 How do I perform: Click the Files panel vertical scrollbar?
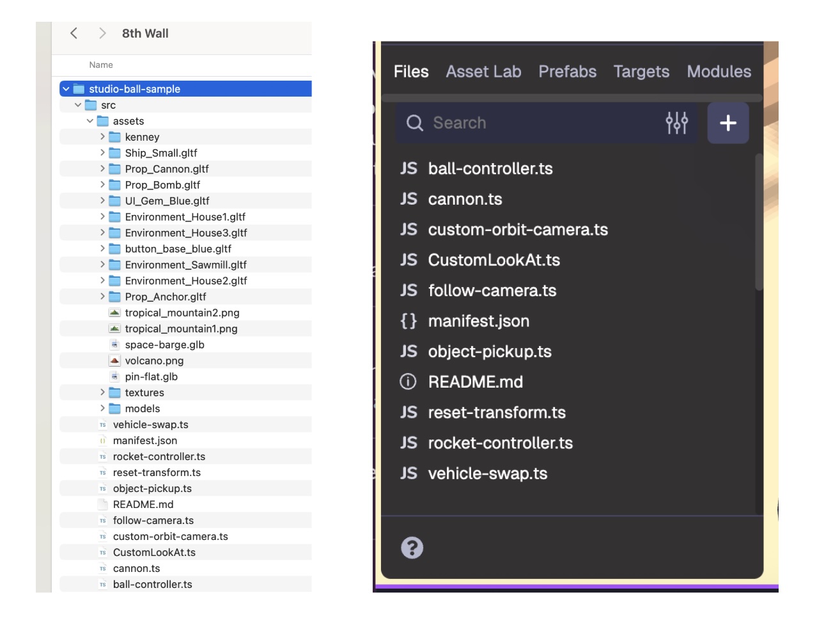coord(759,224)
